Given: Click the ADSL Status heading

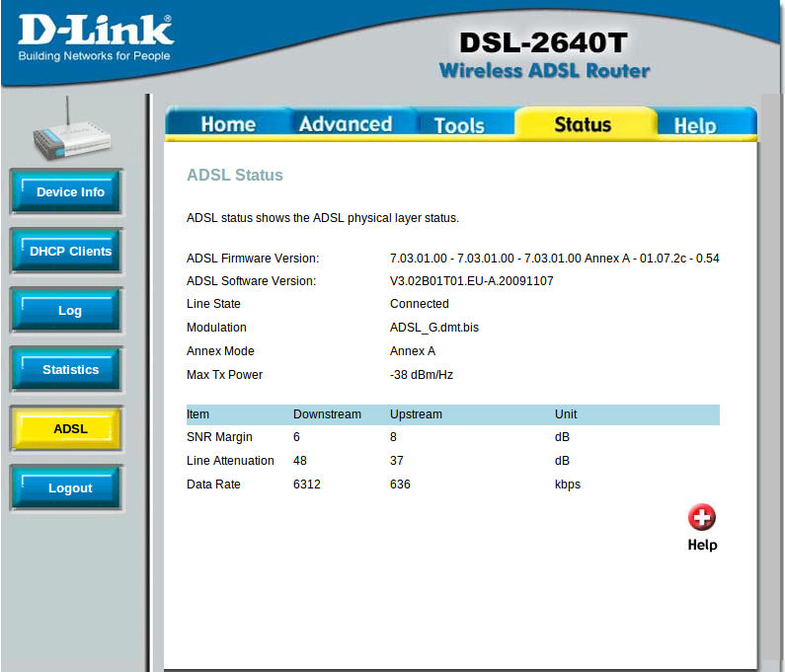Looking at the screenshot, I should point(235,175).
